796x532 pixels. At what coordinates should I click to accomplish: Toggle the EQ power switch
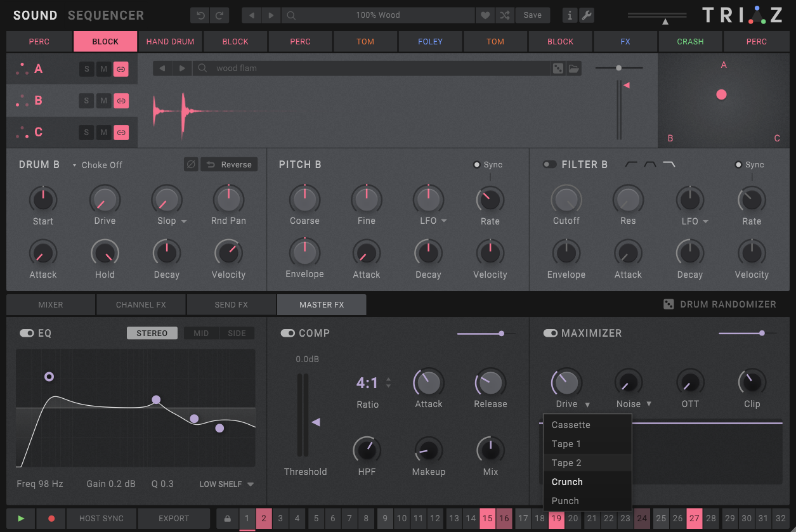(x=27, y=334)
